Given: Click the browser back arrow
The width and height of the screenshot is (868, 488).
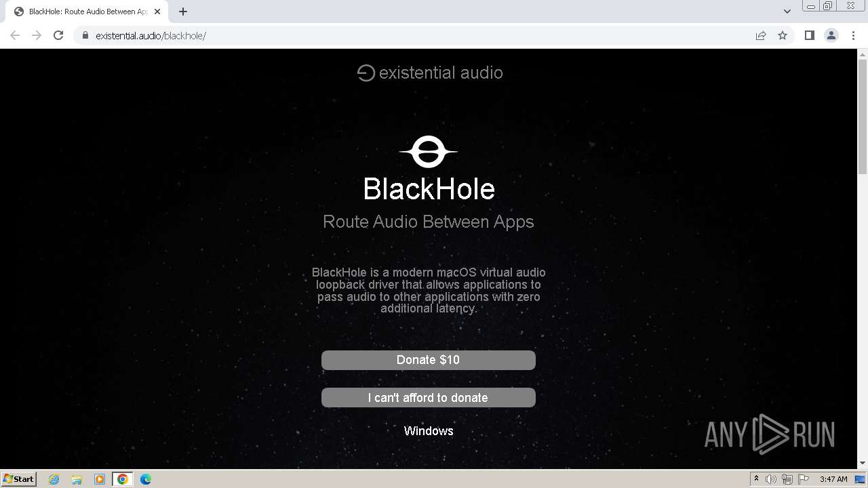Looking at the screenshot, I should coord(15,35).
